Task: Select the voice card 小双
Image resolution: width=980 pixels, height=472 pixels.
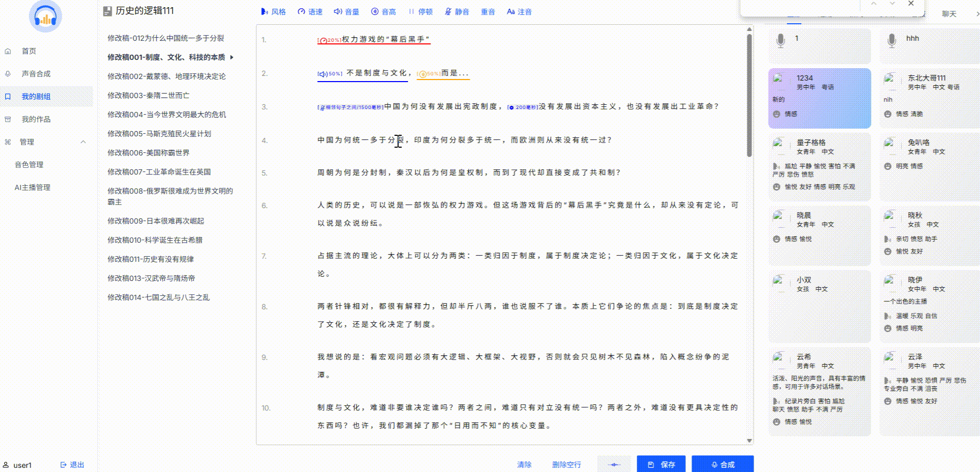Action: [x=820, y=306]
